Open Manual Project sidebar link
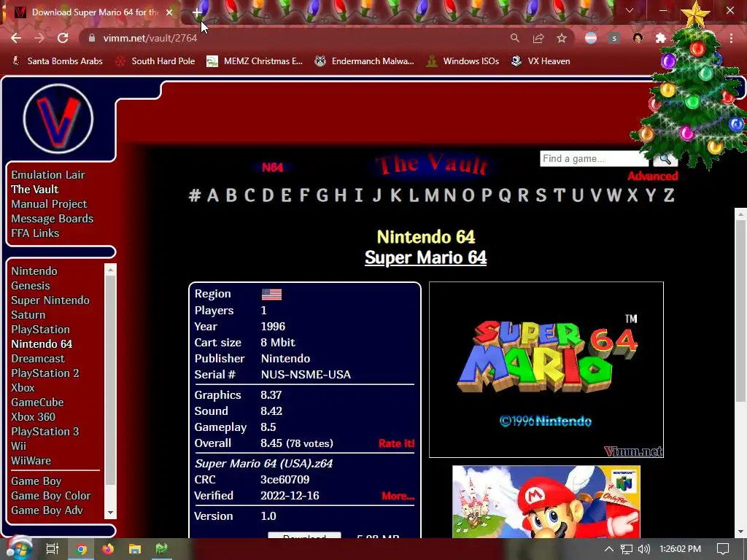Screen dimensions: 747x560 [x=49, y=204]
